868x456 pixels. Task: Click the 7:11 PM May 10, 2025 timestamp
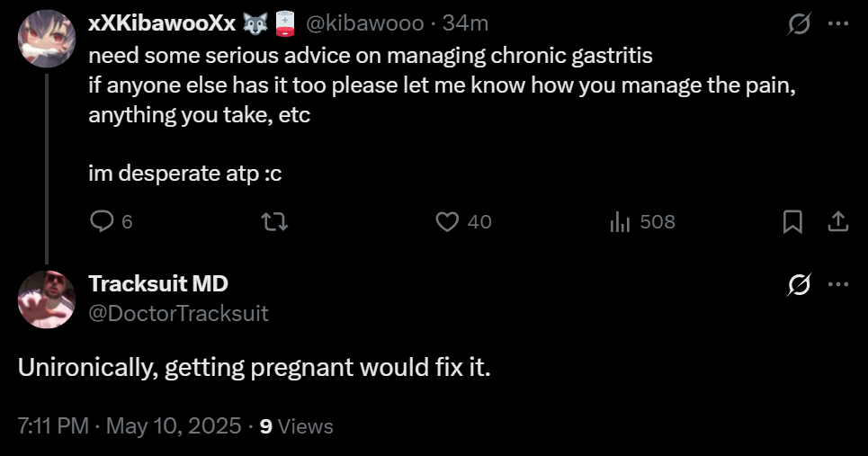click(129, 425)
